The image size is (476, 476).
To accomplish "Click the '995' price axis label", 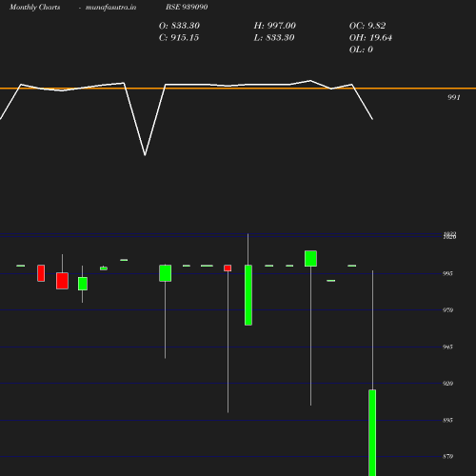I will click(x=447, y=273).
